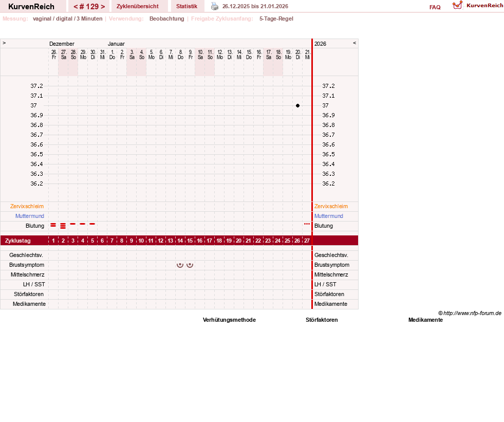Click date column 10. Sa
Image resolution: width=504 pixels, height=422 pixels.
coord(200,54)
